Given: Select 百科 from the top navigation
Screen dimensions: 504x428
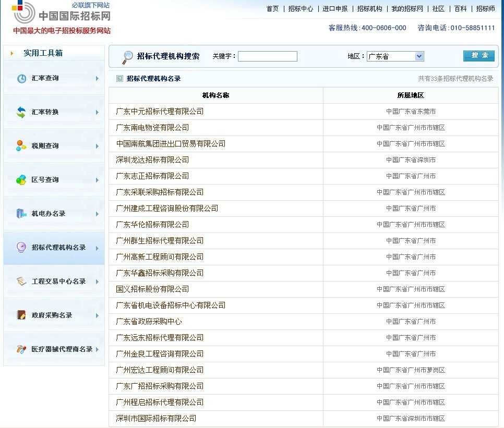Looking at the screenshot, I should [460, 9].
